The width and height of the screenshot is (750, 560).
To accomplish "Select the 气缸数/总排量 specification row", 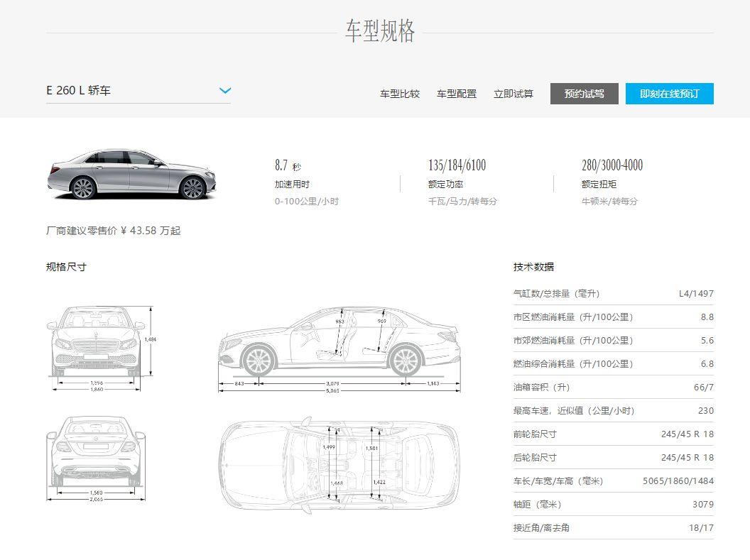I will tap(613, 294).
